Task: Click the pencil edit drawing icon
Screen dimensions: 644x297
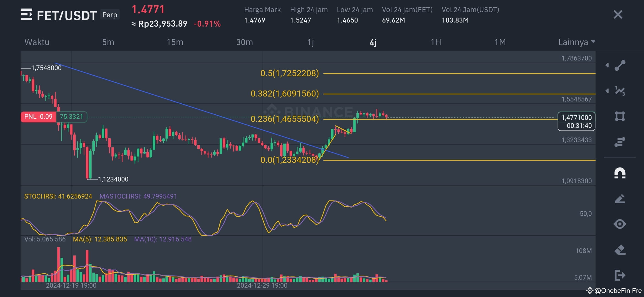Action: click(620, 199)
